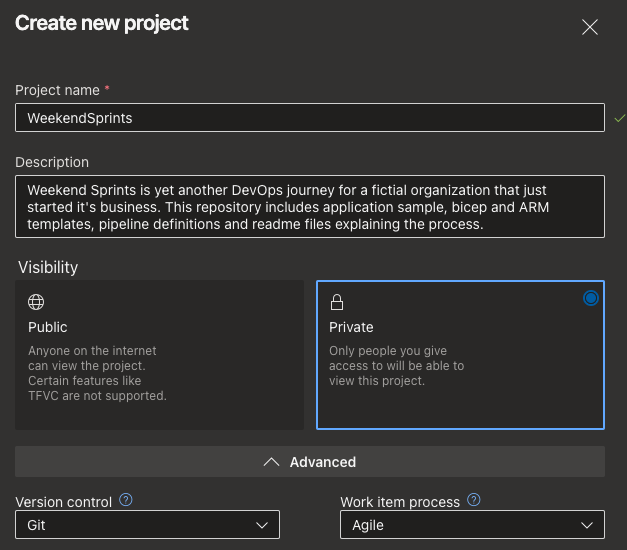Collapse the Advanced section
The image size is (627, 550).
coord(310,462)
